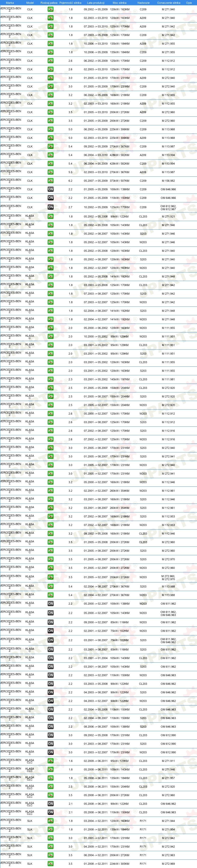Click petrol icon in S203 M 112.961 row
Viewport: 197px width, 868px height.
(x=51, y=508)
